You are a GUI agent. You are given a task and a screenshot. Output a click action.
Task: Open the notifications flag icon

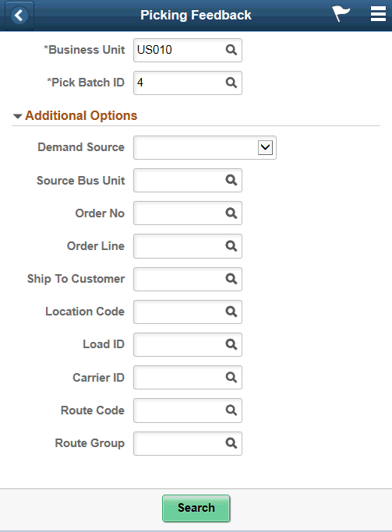pos(341,14)
